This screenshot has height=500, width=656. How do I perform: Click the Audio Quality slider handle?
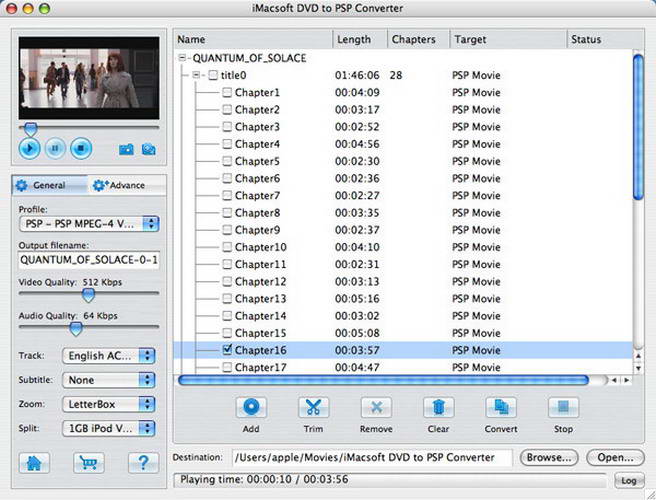click(x=76, y=329)
